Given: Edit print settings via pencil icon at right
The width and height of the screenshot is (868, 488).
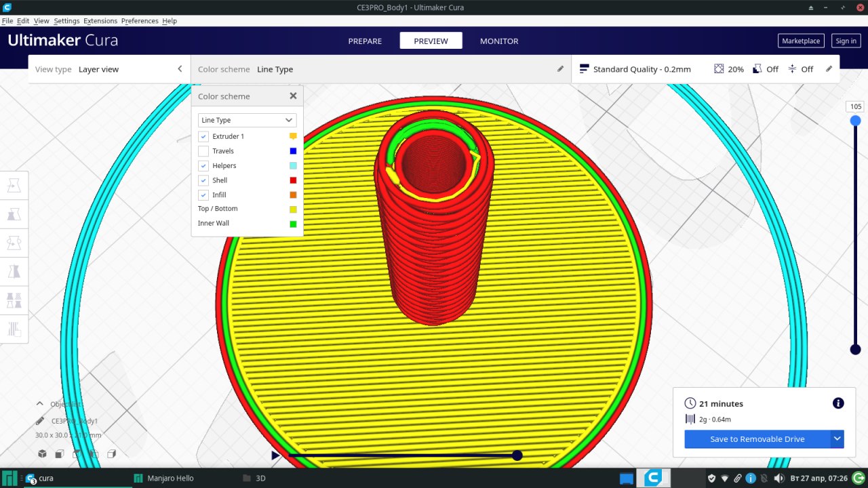Looking at the screenshot, I should (x=829, y=69).
